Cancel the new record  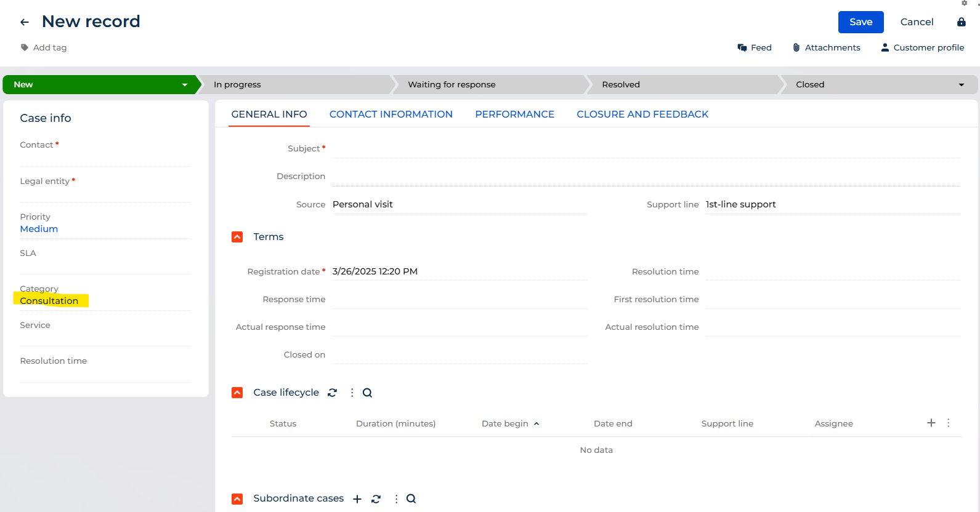click(917, 22)
